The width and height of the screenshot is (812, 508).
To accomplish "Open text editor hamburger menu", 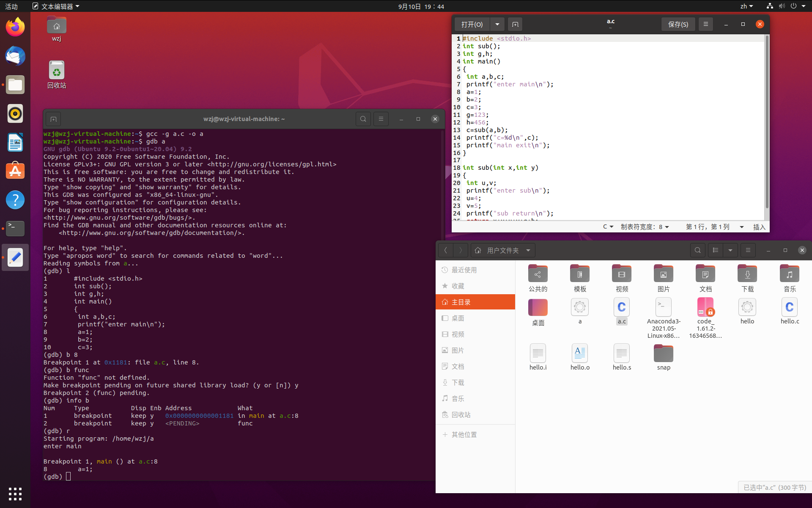I will [x=705, y=24].
